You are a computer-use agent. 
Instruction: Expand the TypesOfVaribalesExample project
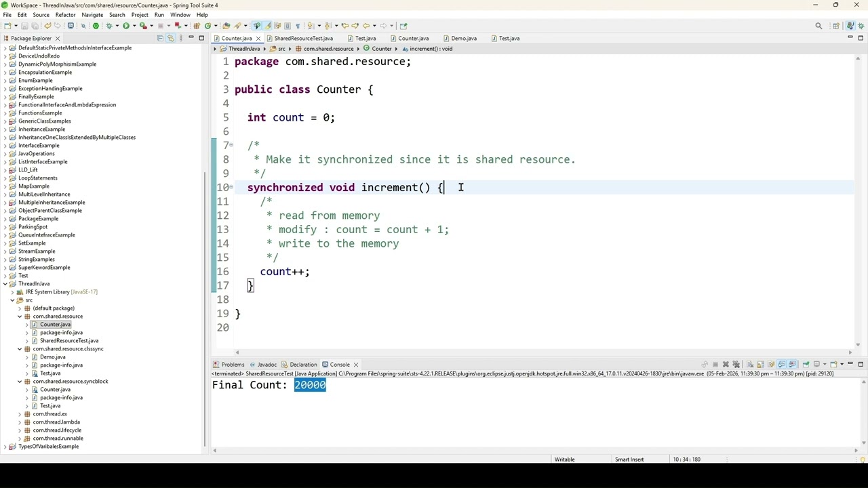5,447
